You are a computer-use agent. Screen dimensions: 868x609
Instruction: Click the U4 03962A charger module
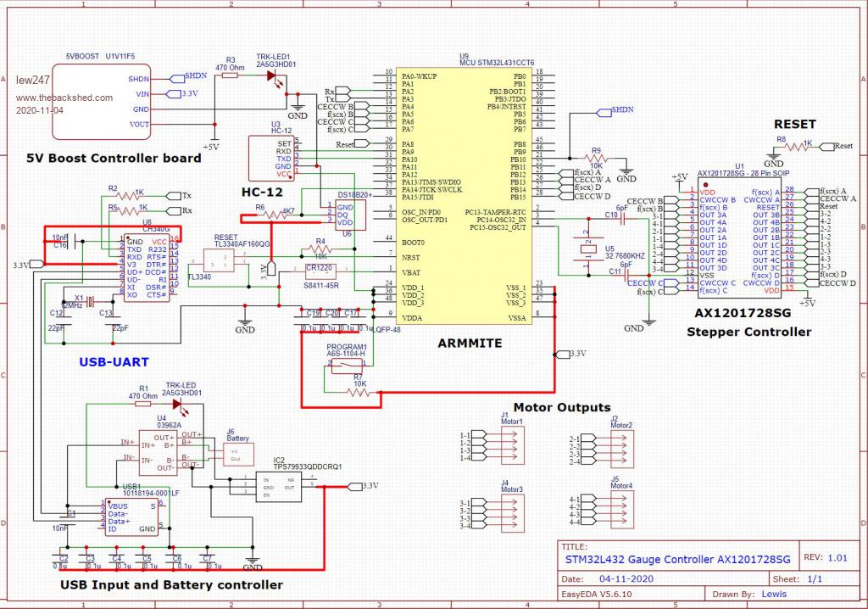(x=158, y=452)
